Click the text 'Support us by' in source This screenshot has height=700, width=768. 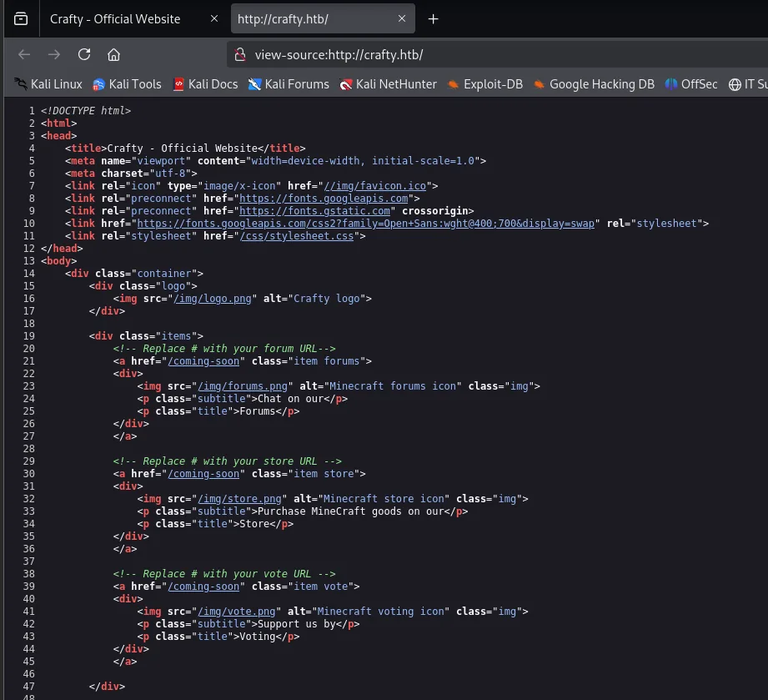(297, 624)
